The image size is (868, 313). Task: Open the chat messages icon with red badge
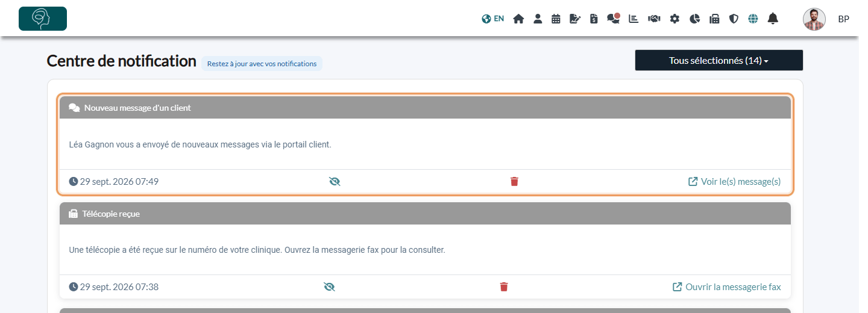tap(614, 18)
